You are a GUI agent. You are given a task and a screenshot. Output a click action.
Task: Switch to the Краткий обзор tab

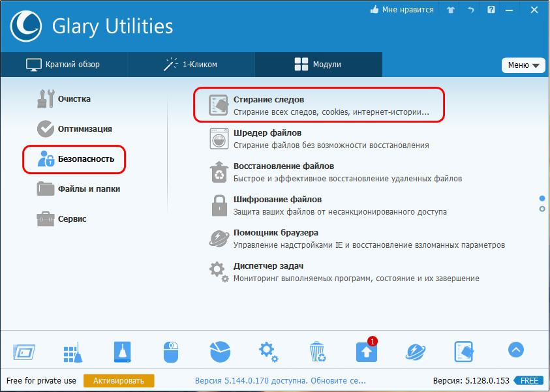click(63, 65)
